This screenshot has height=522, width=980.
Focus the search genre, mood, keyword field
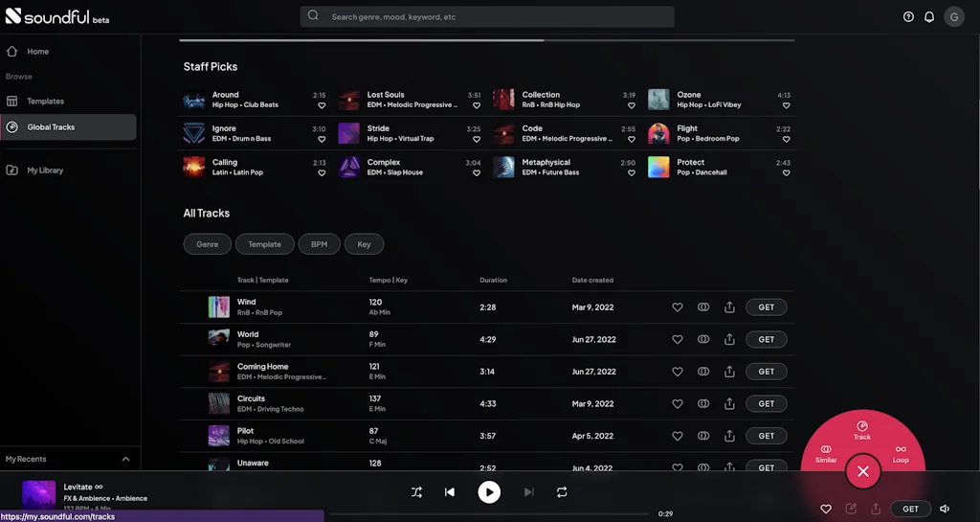pyautogui.click(x=487, y=17)
